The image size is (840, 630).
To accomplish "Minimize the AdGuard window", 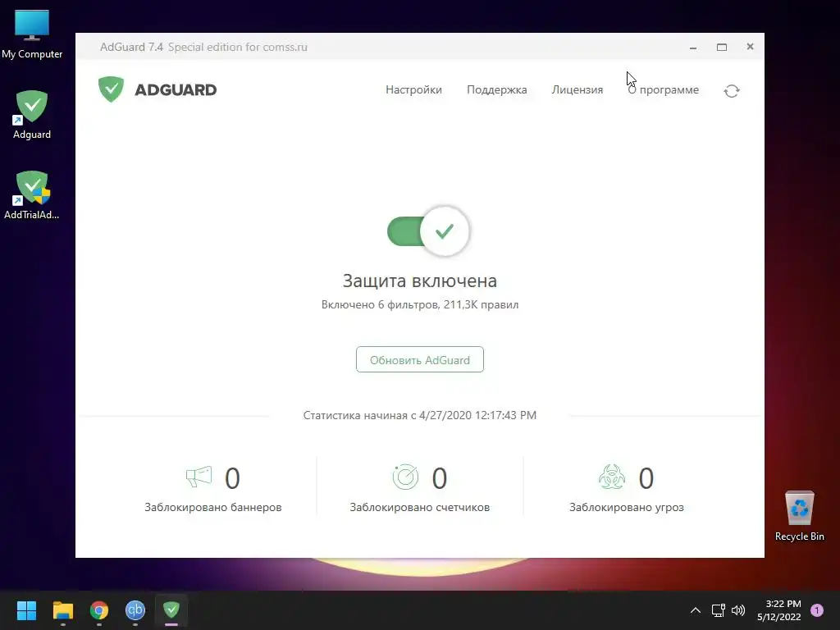I will [692, 47].
